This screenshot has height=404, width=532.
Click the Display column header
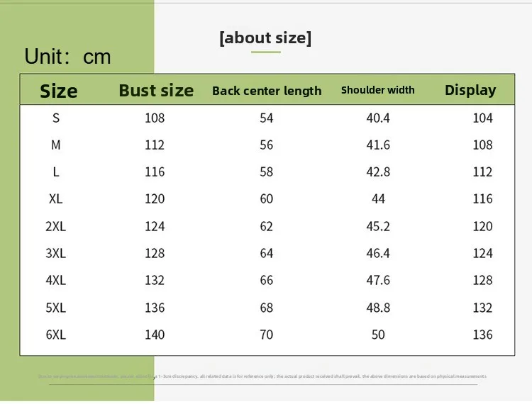(470, 90)
